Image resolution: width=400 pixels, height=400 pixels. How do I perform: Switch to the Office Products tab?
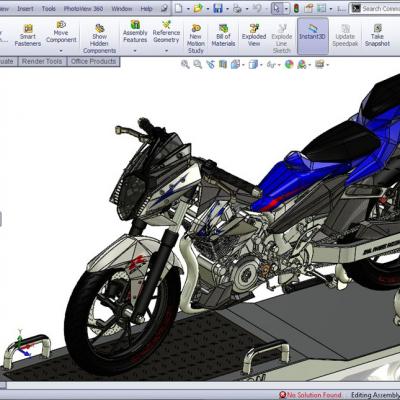click(93, 61)
